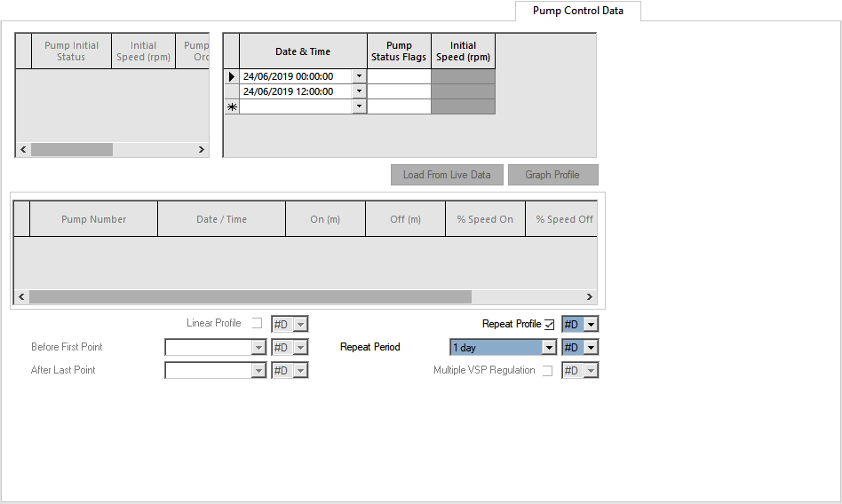Click left scroll arrow of Pump Number table
This screenshot has width=842, height=504.
[x=21, y=297]
